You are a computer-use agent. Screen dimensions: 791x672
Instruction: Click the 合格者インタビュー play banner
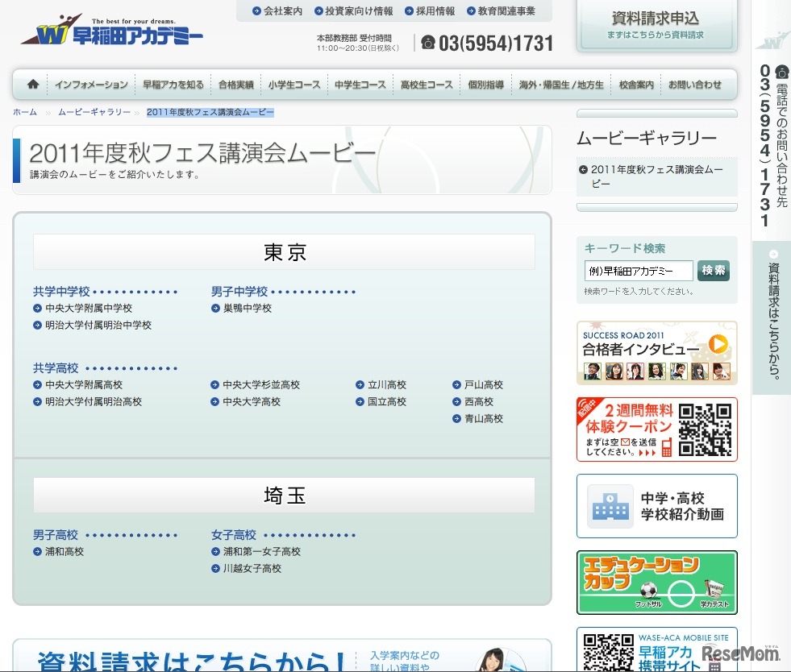tap(656, 353)
